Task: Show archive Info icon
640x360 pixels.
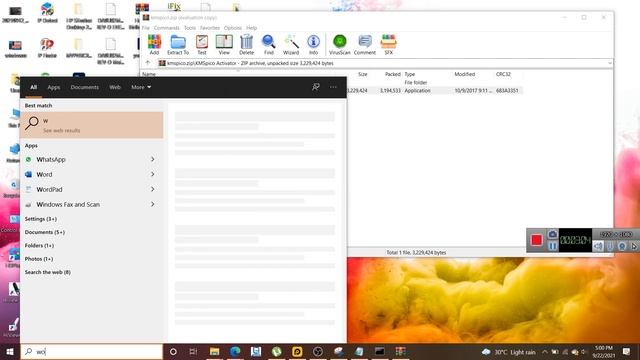Action: (313, 44)
